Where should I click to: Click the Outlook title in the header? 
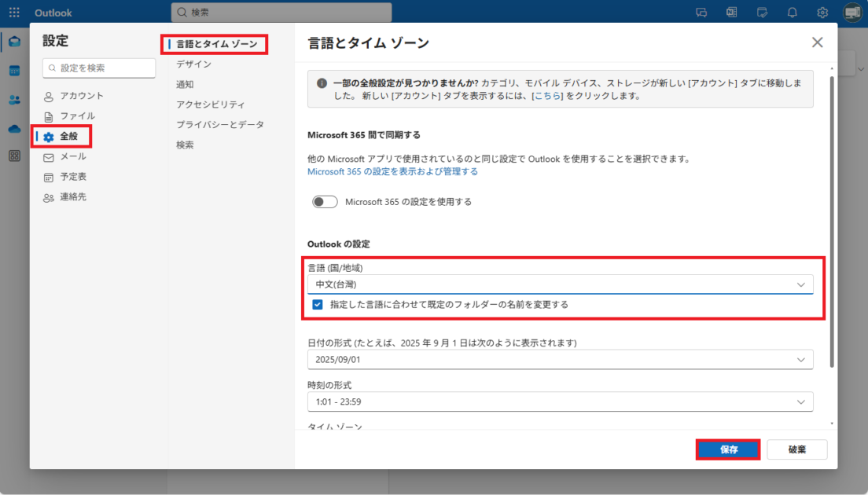pyautogui.click(x=53, y=12)
